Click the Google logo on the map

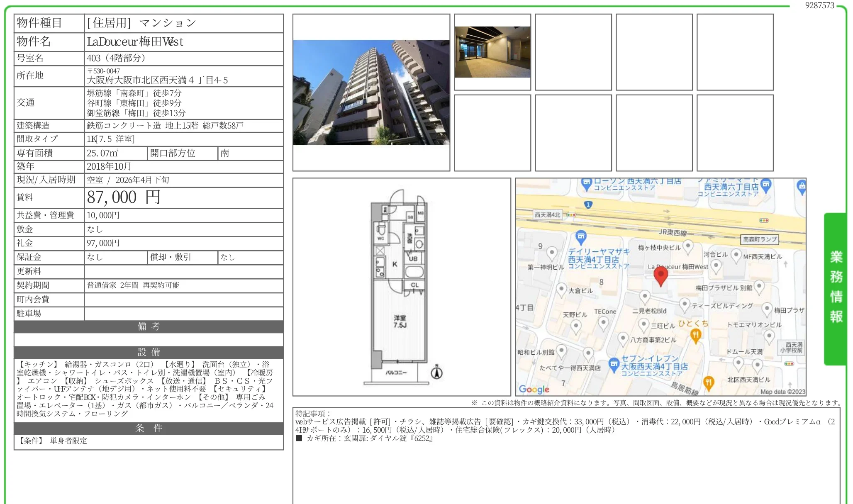point(534,389)
